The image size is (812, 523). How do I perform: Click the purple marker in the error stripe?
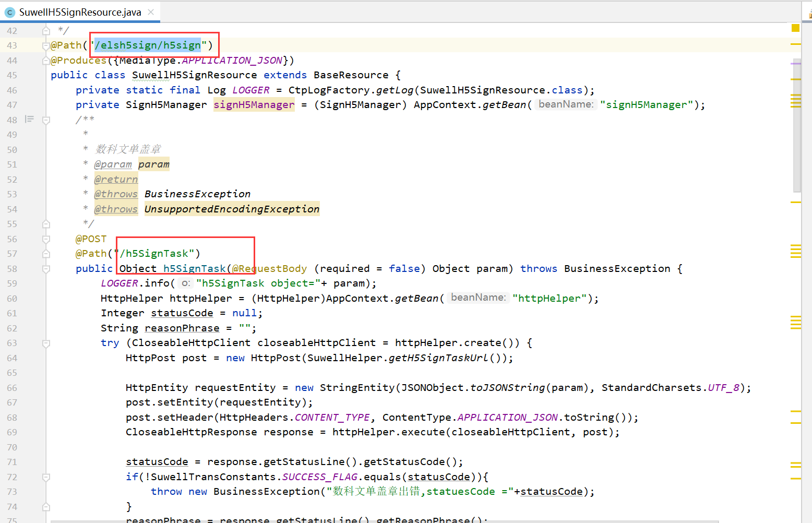point(795,64)
